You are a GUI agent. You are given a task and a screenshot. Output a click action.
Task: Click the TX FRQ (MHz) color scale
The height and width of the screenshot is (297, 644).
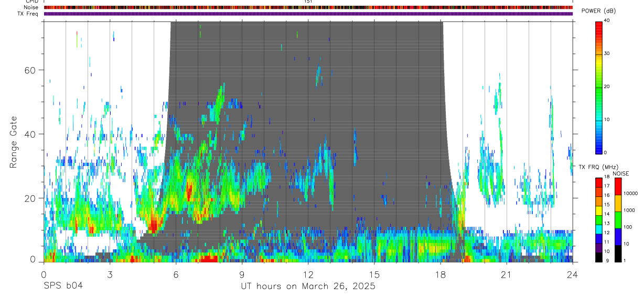pos(599,220)
